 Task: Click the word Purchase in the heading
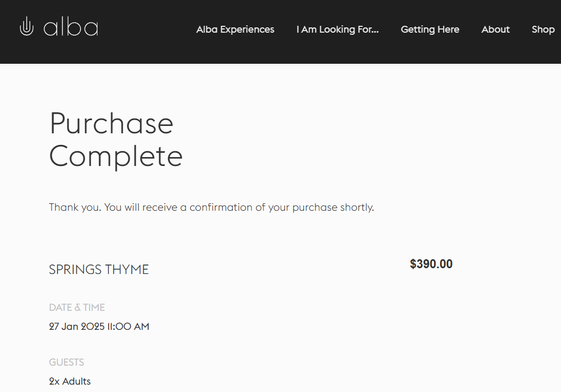(111, 124)
